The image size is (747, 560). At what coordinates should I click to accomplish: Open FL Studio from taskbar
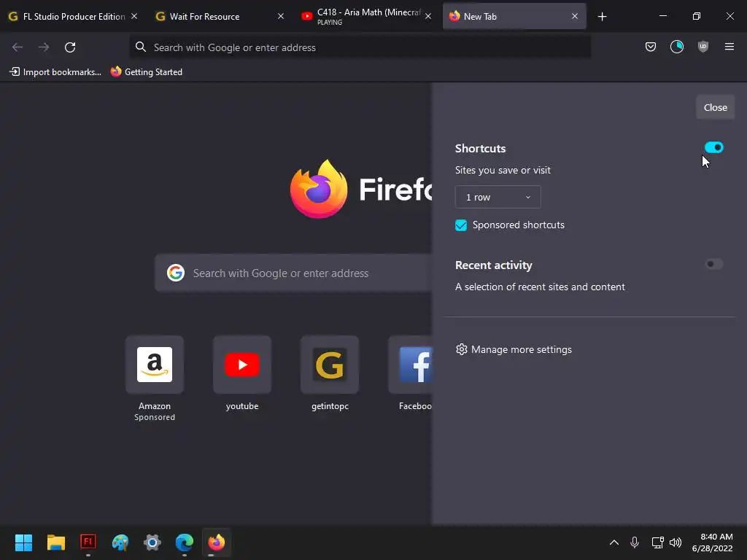88,542
